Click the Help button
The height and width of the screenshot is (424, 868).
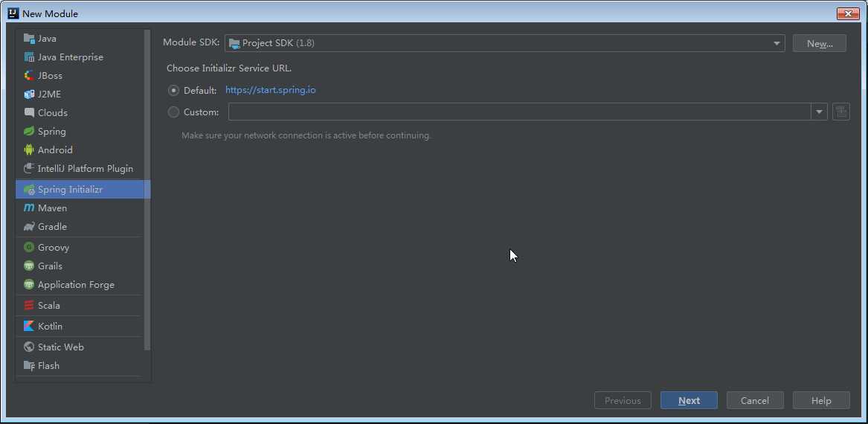(x=821, y=400)
